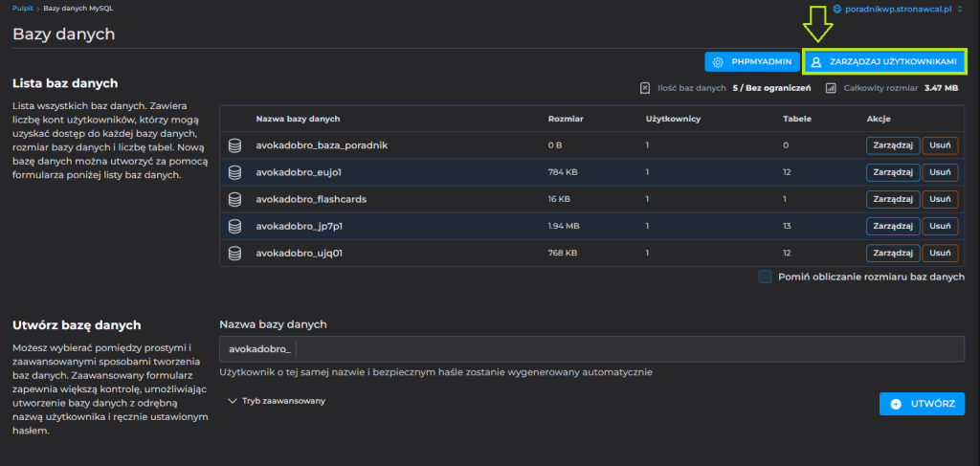Delete avokadobro_ujq01 using Usuń
This screenshot has width=980, height=466.
[941, 253]
